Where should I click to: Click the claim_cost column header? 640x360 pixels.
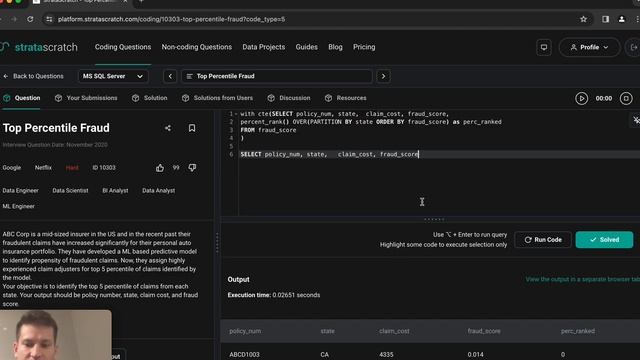coord(394,331)
